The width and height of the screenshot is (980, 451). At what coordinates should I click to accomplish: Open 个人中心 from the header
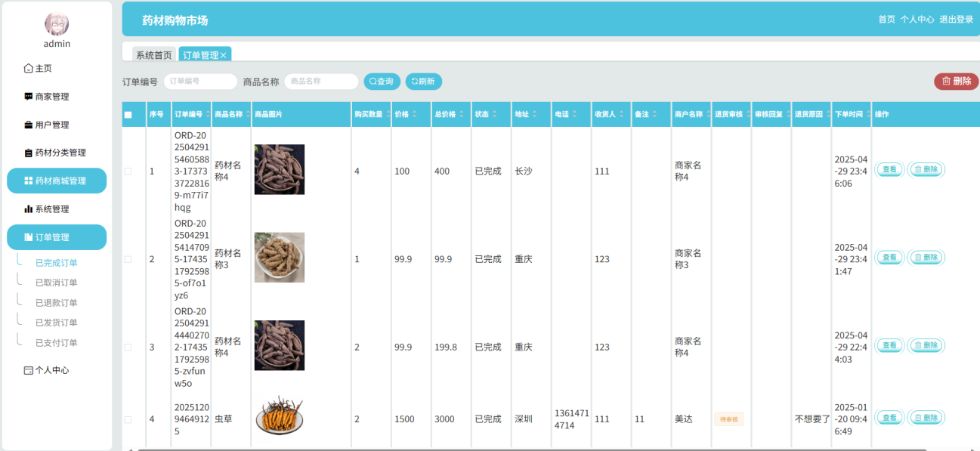tap(917, 20)
